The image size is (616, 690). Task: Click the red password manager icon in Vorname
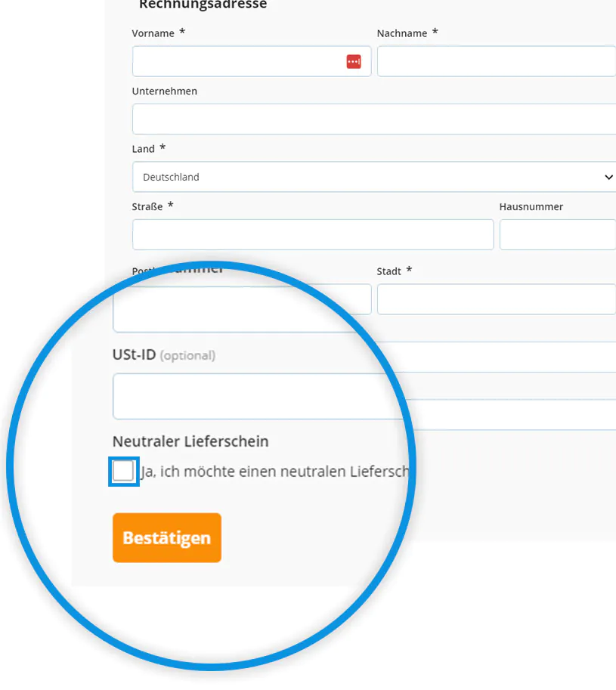pyautogui.click(x=354, y=62)
